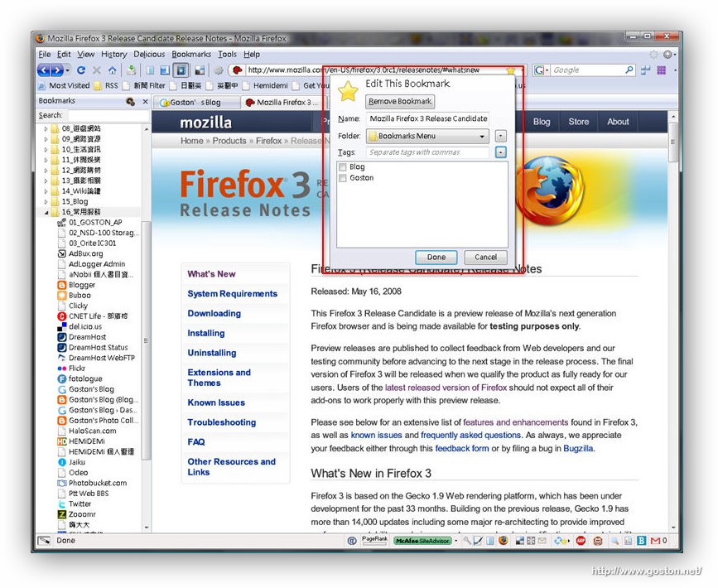Click the gear icon beside address bar

(219, 70)
